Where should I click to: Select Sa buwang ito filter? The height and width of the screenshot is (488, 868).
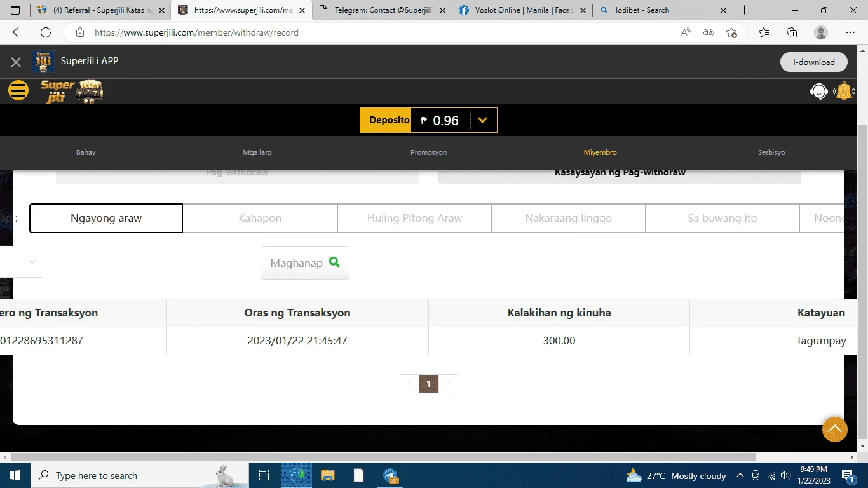pyautogui.click(x=722, y=218)
